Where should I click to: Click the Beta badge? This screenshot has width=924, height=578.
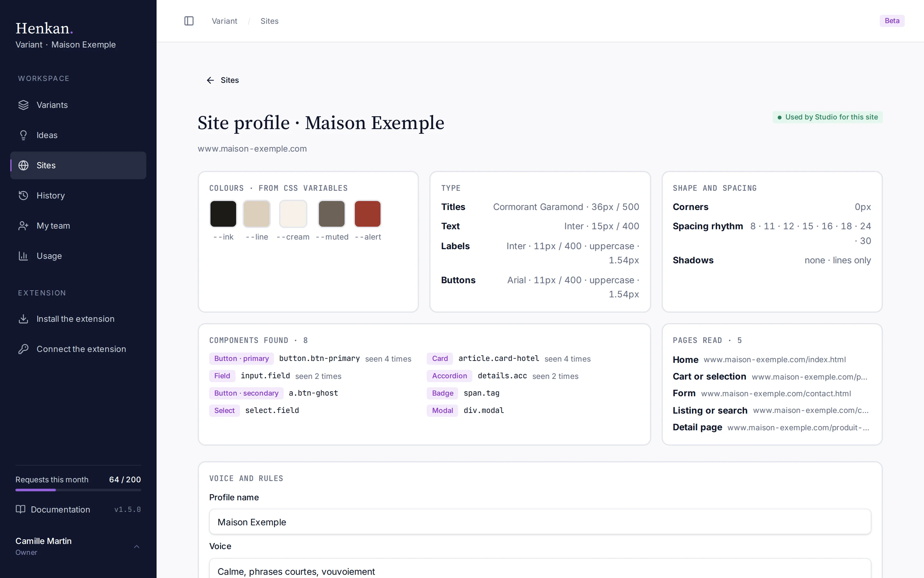pyautogui.click(x=892, y=21)
